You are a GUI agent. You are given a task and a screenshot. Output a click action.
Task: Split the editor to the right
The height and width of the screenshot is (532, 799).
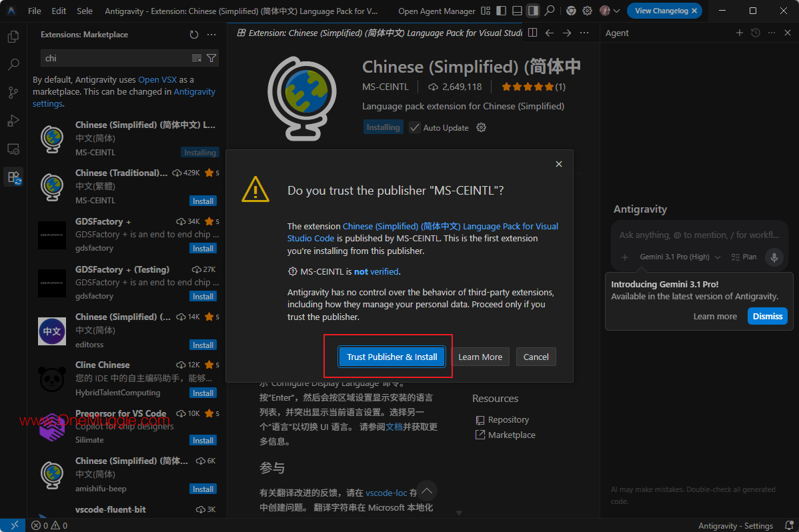pyautogui.click(x=532, y=33)
